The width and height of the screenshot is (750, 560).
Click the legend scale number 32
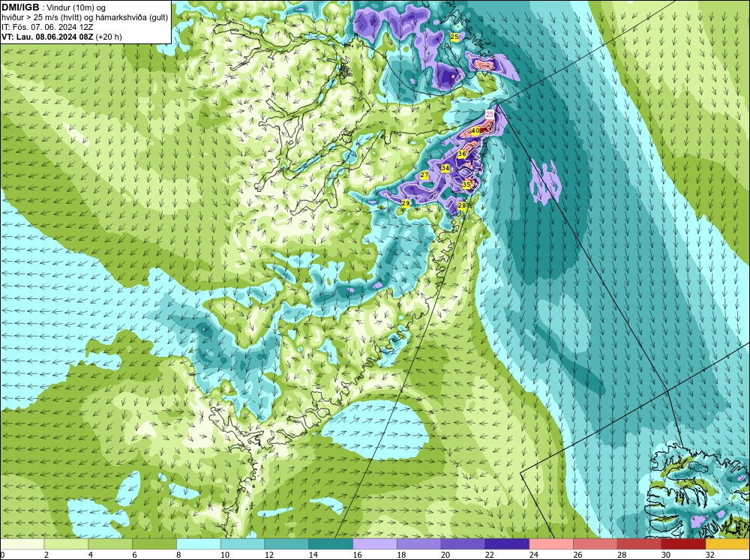pos(710,555)
